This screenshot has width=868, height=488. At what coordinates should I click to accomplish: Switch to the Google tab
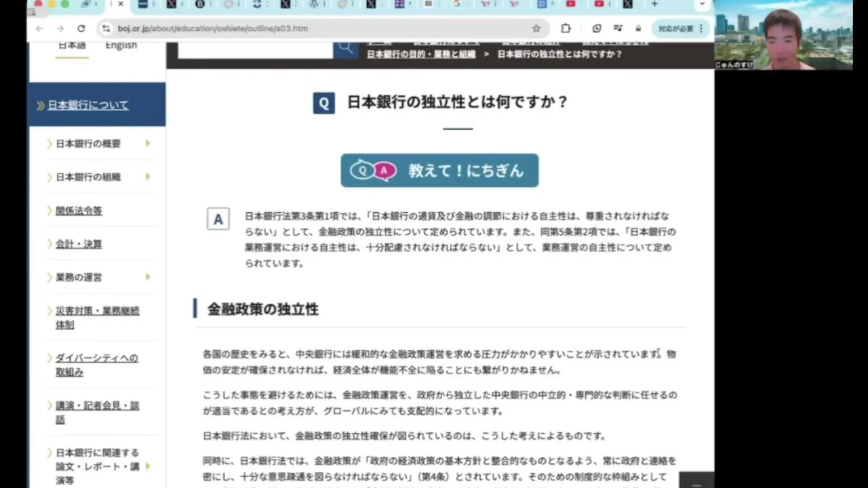click(456, 4)
